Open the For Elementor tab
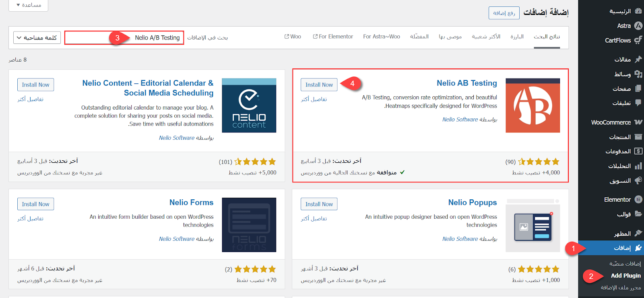The image size is (644, 298). [x=333, y=37]
